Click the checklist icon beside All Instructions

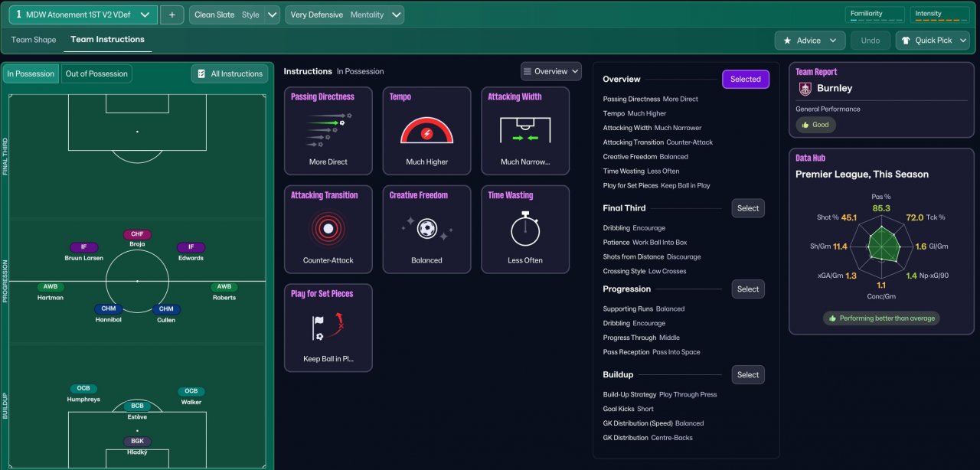[201, 73]
